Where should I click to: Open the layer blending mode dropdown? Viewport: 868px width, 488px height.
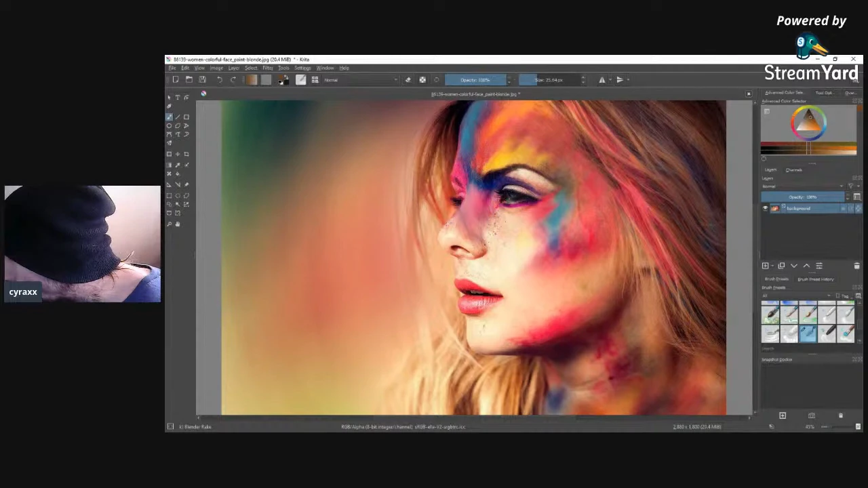point(803,186)
